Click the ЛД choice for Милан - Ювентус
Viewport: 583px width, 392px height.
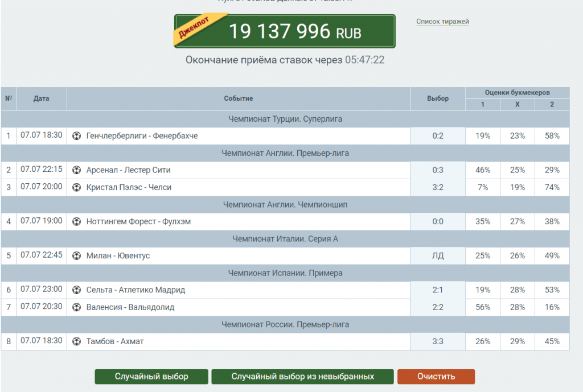point(438,256)
